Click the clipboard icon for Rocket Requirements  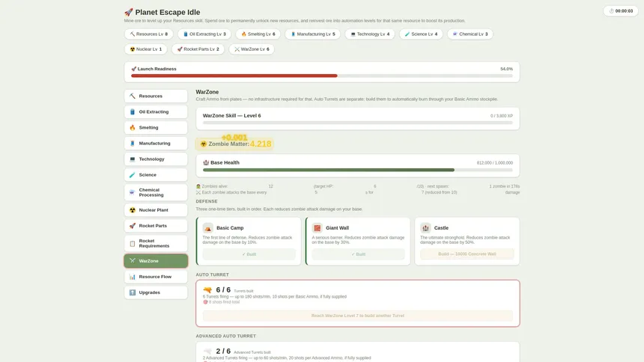133,243
